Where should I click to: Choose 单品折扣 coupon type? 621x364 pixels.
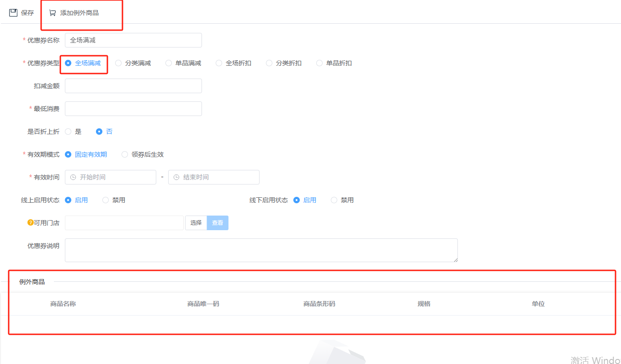319,63
